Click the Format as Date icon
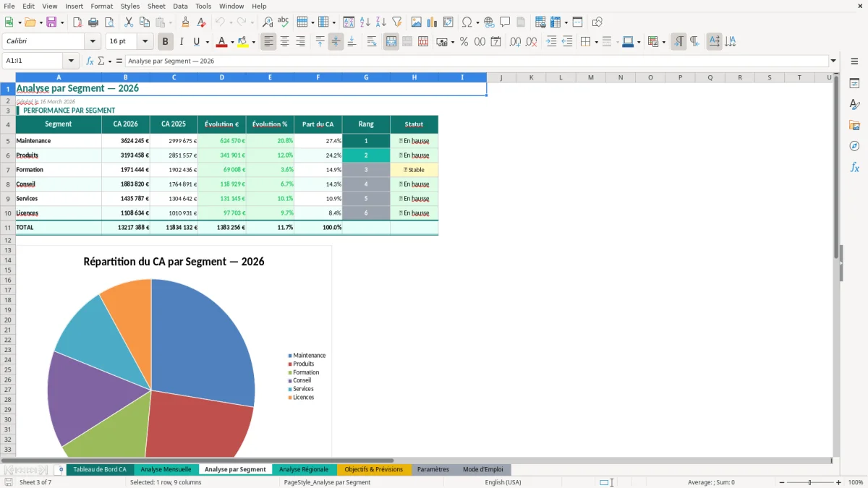 click(x=495, y=42)
